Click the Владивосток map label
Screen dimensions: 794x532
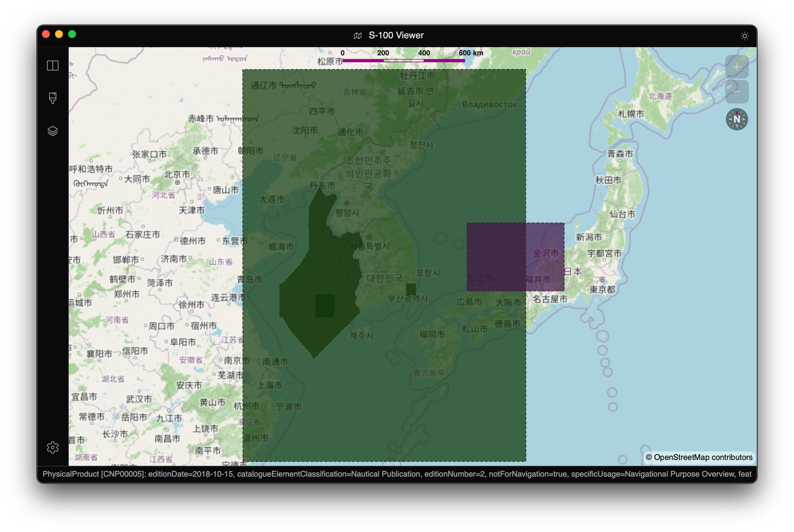pyautogui.click(x=490, y=104)
